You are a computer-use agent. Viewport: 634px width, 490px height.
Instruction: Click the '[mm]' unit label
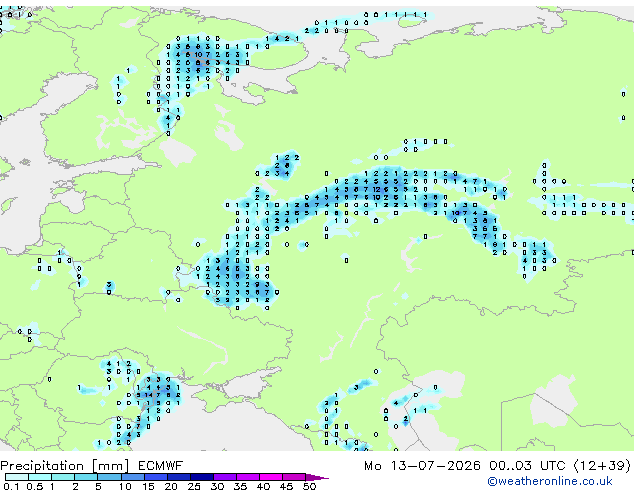click(111, 466)
